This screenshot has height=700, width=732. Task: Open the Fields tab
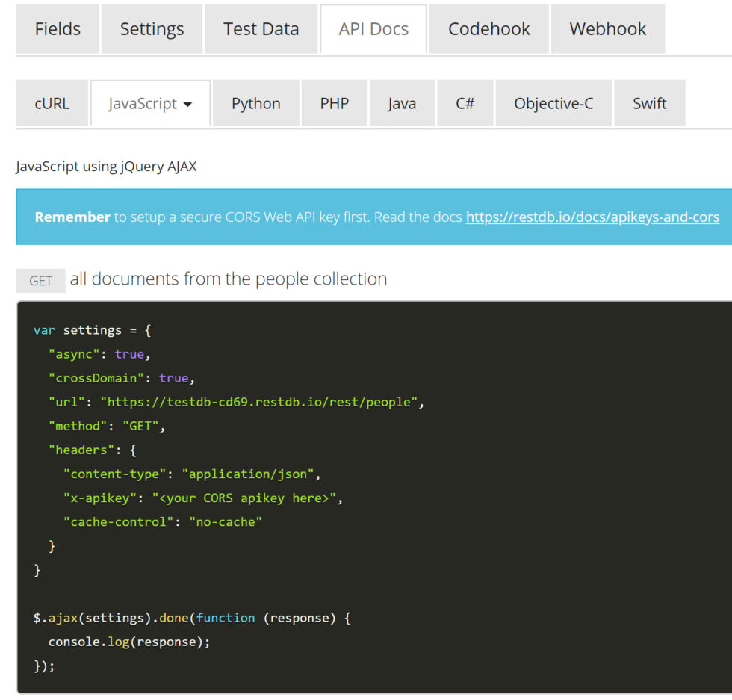click(x=58, y=29)
